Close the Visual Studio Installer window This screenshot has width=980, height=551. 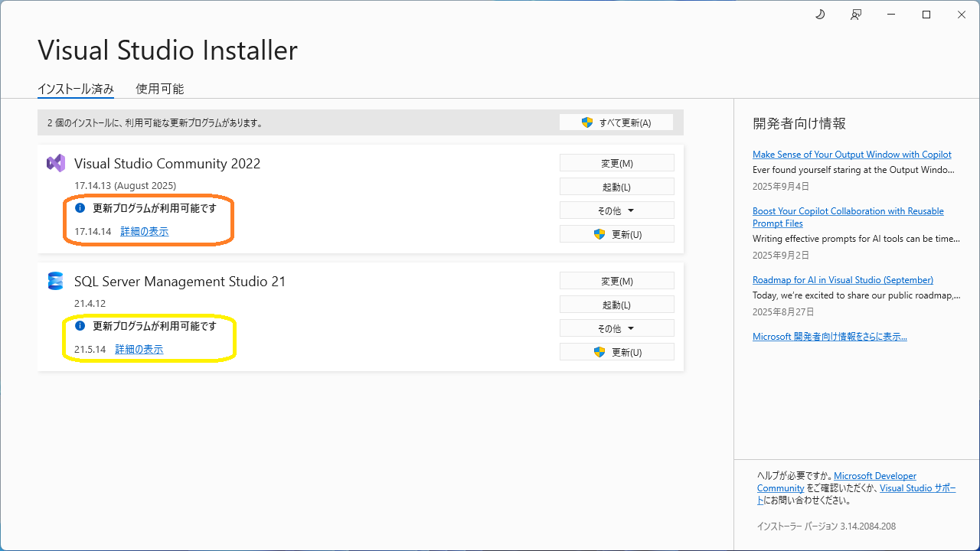[962, 15]
